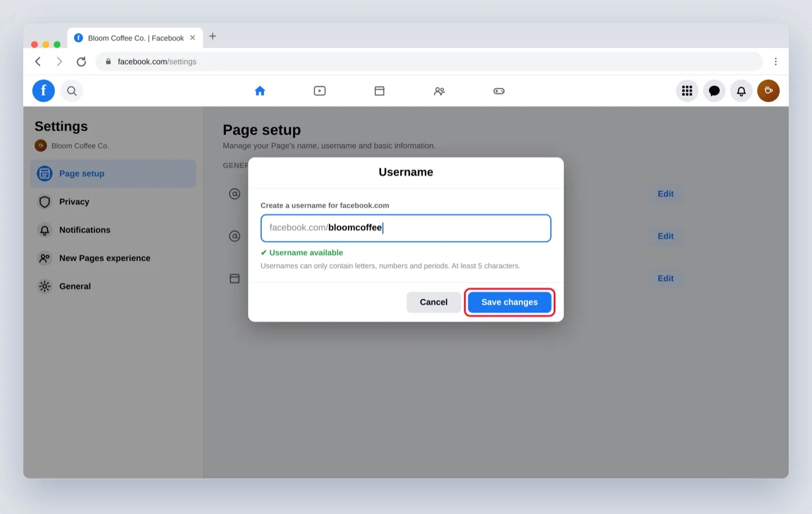Click the General gear icon
Viewport: 812px width, 514px height.
point(45,286)
